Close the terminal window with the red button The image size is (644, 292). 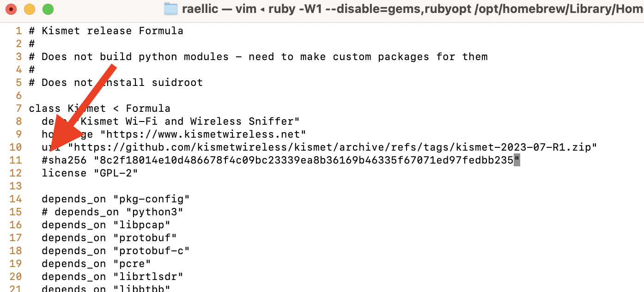click(x=11, y=9)
